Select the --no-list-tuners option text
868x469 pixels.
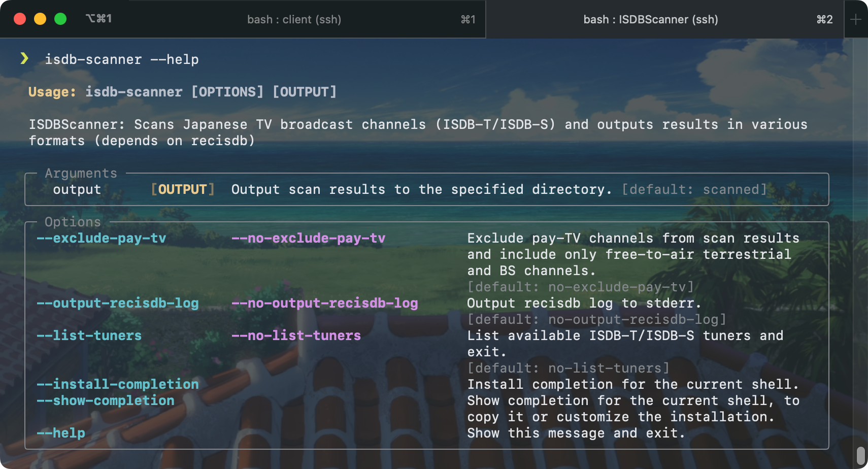296,336
